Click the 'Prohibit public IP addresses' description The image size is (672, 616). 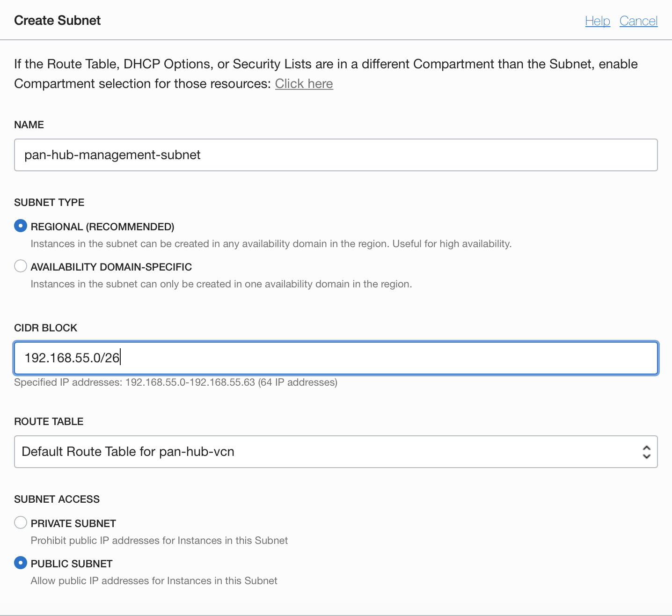coord(159,541)
